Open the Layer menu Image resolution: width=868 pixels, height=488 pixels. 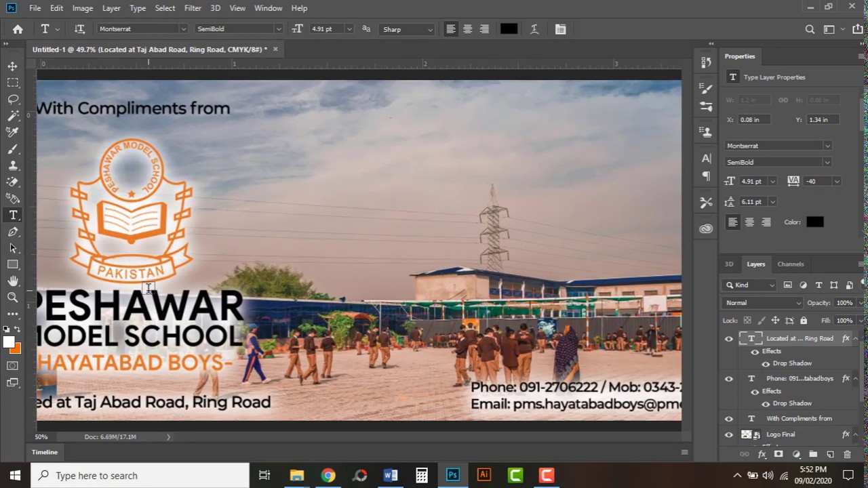tap(111, 8)
